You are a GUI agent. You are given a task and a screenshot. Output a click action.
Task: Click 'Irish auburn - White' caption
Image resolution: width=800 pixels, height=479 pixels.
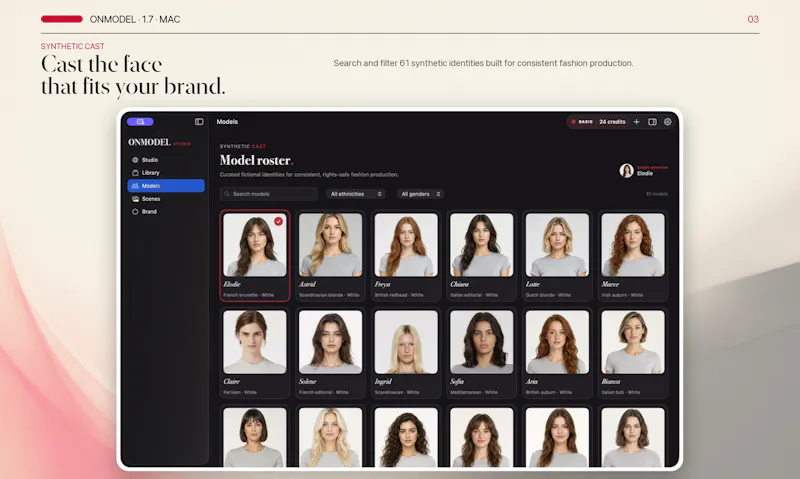[x=622, y=295]
